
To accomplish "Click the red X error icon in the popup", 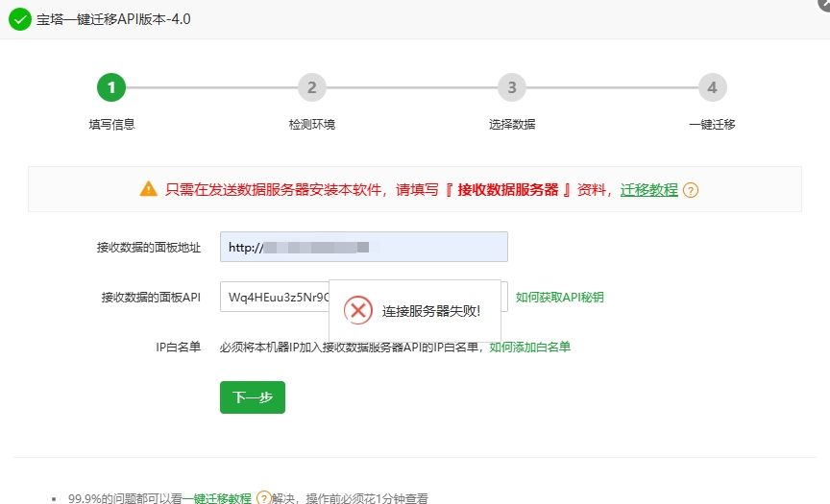I will pyautogui.click(x=358, y=310).
